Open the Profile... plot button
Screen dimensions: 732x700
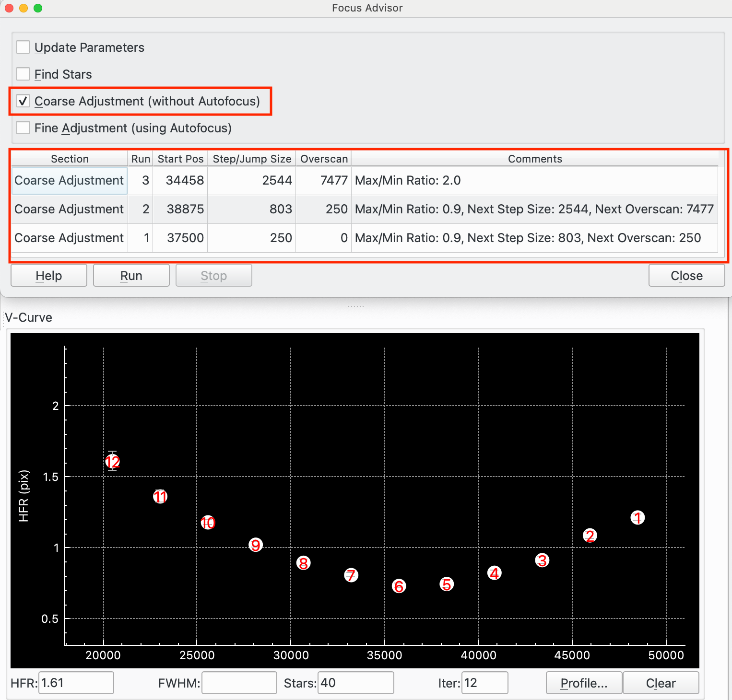tap(584, 683)
